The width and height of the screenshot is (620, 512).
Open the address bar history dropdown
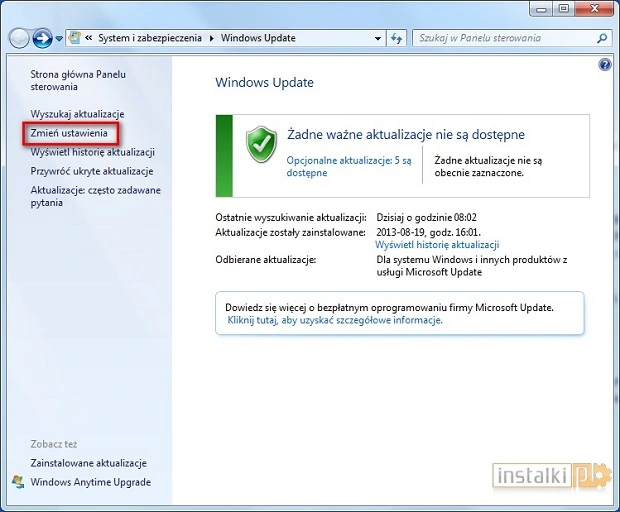point(378,38)
